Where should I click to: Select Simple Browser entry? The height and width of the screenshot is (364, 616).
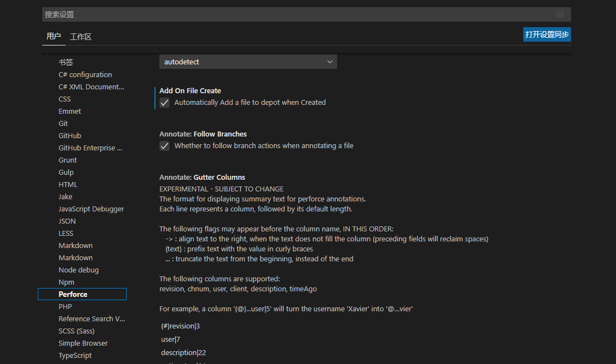[x=82, y=343]
